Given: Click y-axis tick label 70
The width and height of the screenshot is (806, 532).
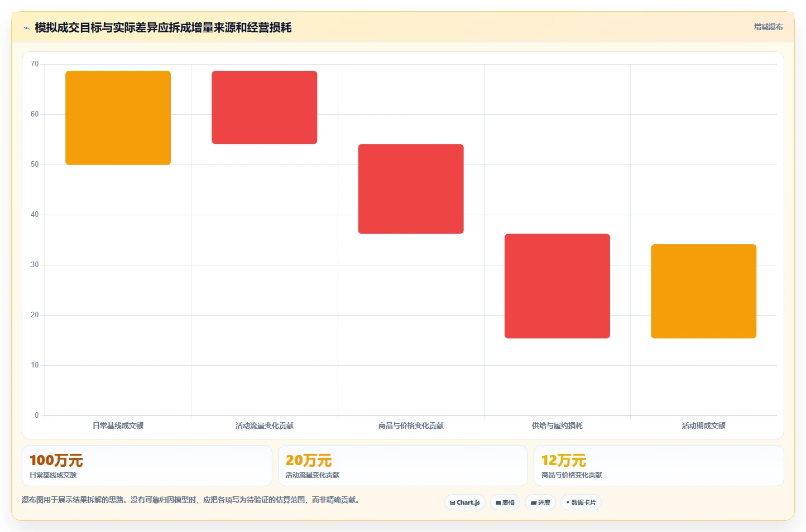Looking at the screenshot, I should (x=35, y=64).
